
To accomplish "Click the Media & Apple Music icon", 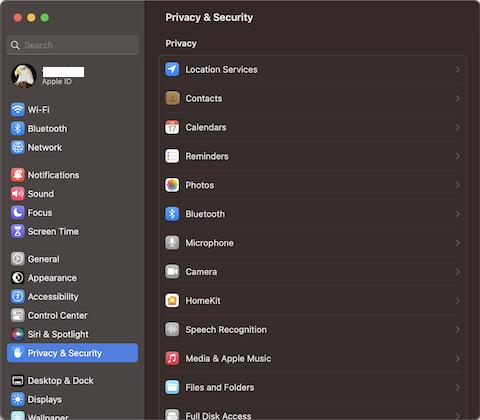I will tap(172, 358).
